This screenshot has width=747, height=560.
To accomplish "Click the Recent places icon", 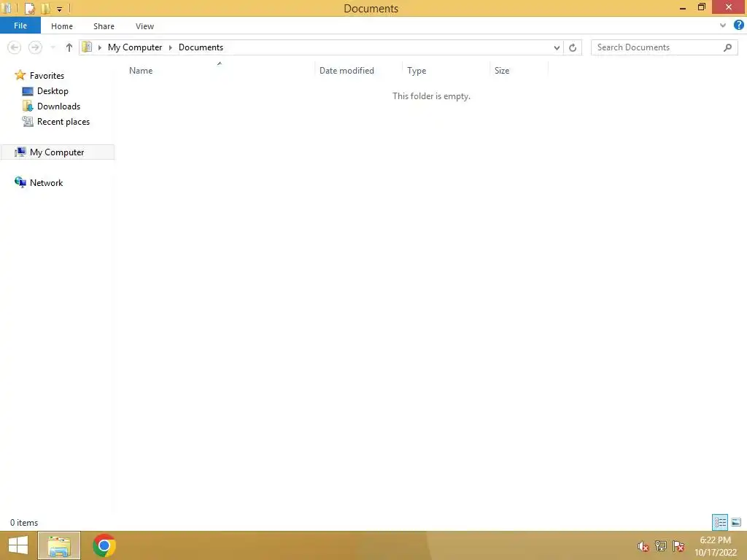I will coord(28,122).
